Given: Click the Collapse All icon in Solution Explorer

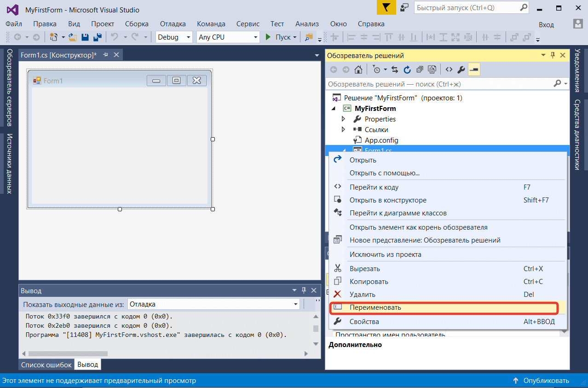Looking at the screenshot, I should click(420, 69).
